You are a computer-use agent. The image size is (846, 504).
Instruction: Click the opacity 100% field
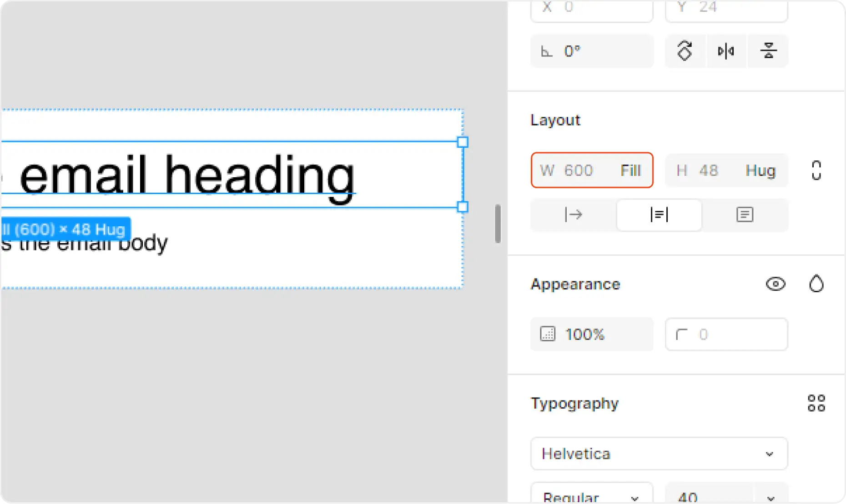(x=591, y=334)
